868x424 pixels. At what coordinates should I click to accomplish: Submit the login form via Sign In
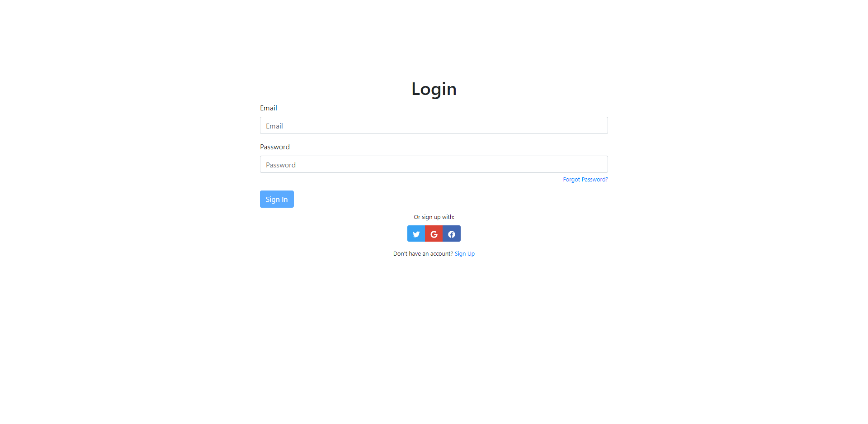[277, 199]
